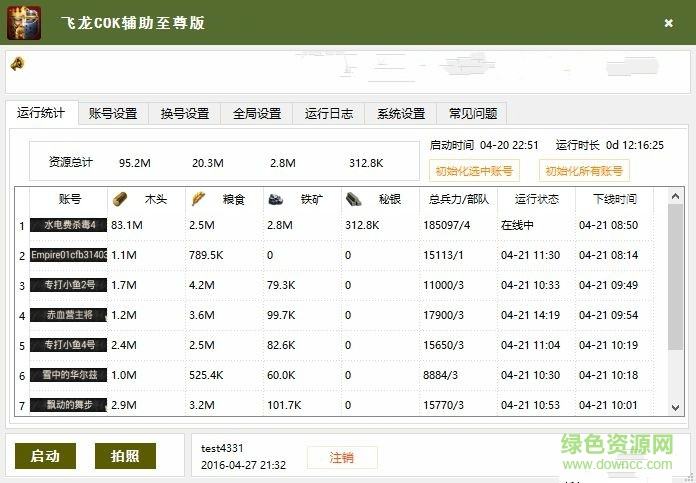Screen dimensions: 696x483
Task: Open the 换号设置 tab
Action: (185, 114)
